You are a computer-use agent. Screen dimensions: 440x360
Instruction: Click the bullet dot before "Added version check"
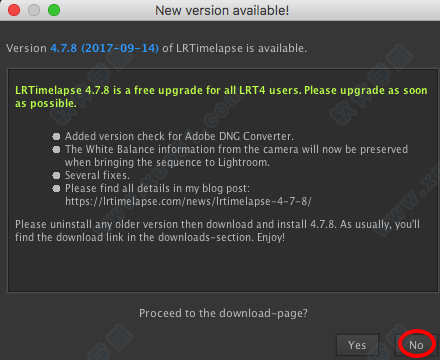click(x=56, y=136)
